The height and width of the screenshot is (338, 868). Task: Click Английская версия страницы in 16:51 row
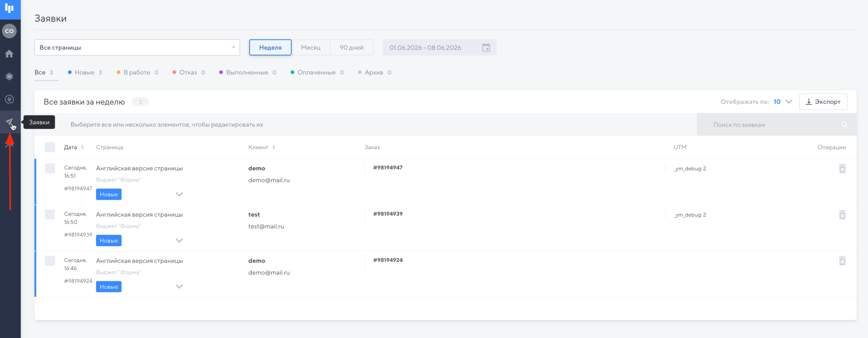click(139, 168)
